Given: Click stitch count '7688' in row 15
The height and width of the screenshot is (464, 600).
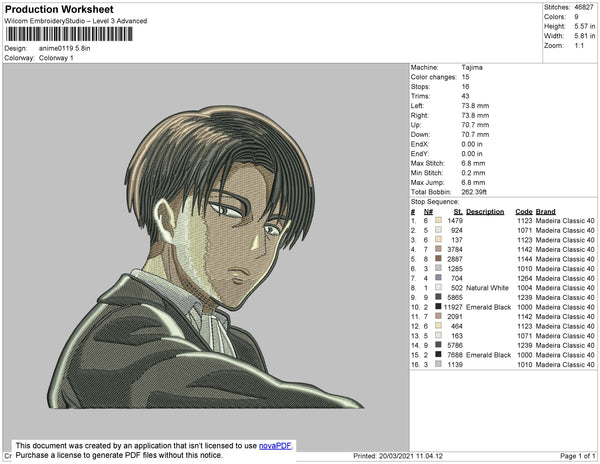Looking at the screenshot, I should tap(455, 355).
